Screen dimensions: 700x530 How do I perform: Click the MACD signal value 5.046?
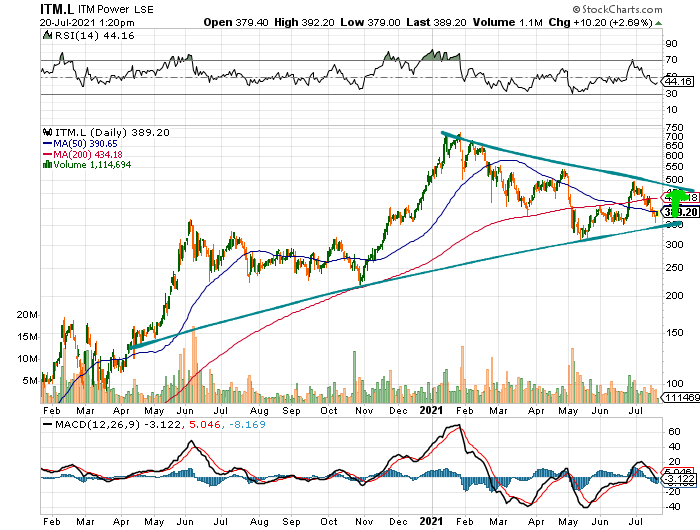point(205,425)
